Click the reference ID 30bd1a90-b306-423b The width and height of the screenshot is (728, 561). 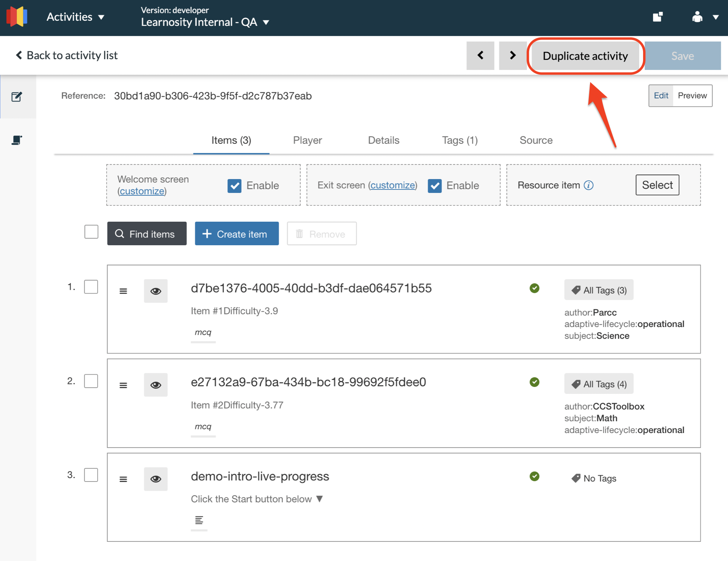213,96
